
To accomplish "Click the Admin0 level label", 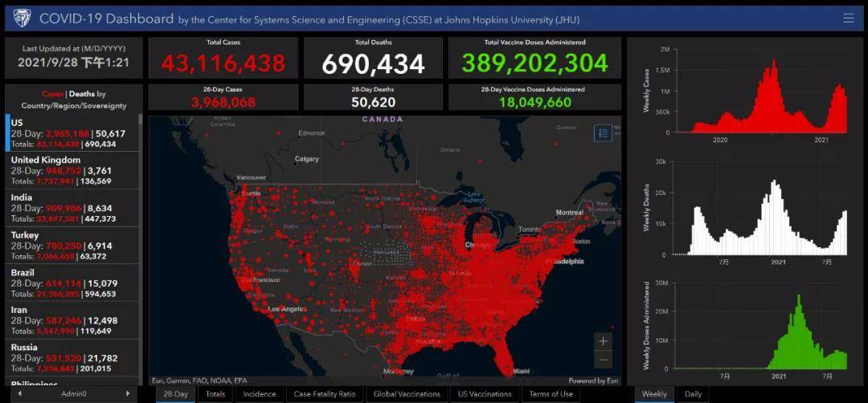I will [x=74, y=393].
